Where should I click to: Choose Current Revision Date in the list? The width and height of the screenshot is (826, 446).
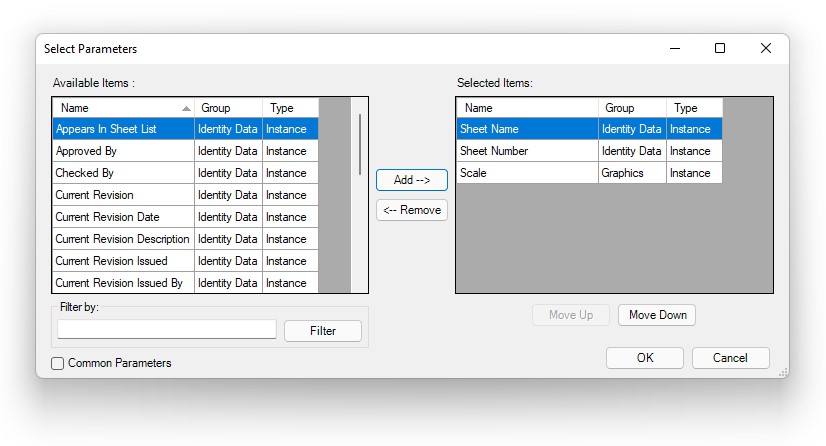pyautogui.click(x=122, y=217)
